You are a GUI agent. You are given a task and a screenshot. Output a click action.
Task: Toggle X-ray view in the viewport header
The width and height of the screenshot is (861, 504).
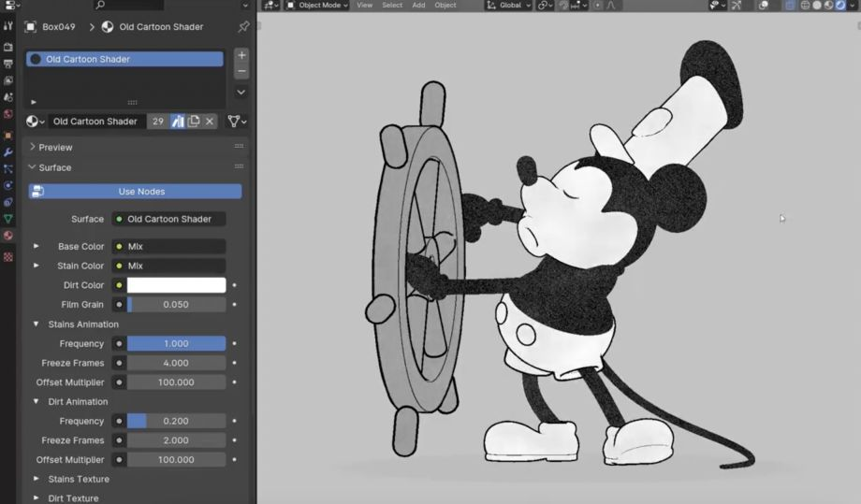[790, 5]
